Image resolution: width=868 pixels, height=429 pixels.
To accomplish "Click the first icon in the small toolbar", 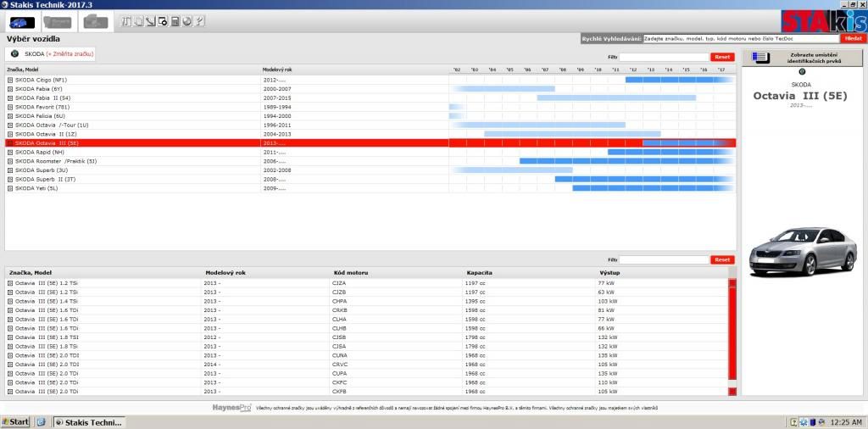I will pos(126,20).
